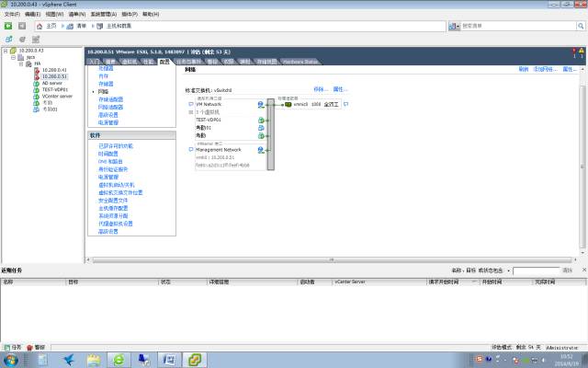Click Management Network port icon

point(261,150)
